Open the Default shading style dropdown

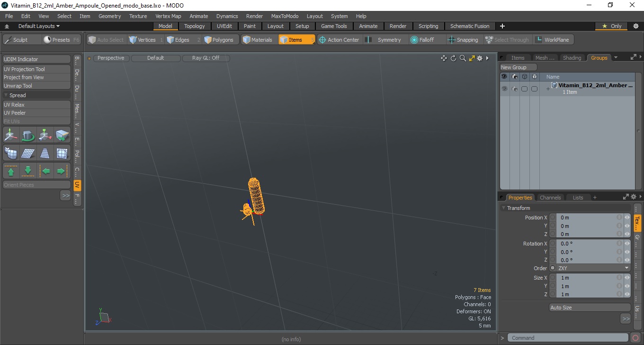click(x=156, y=58)
